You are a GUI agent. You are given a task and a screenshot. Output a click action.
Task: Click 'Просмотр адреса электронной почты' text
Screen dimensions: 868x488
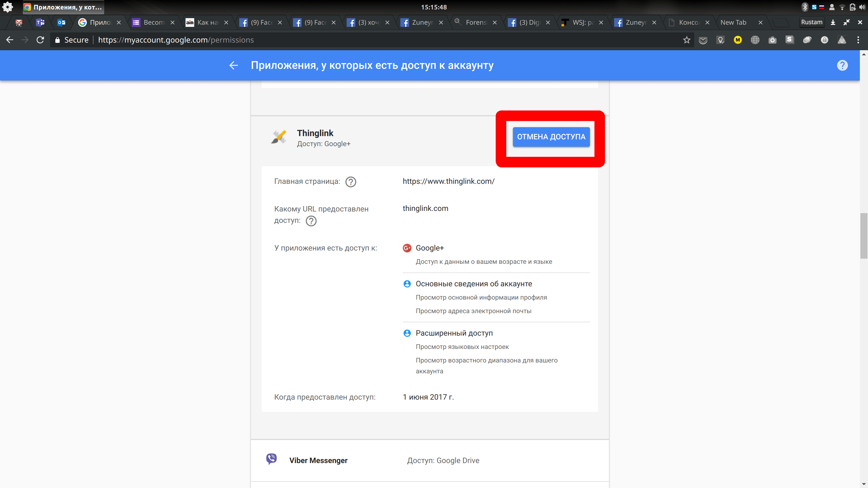point(473,311)
